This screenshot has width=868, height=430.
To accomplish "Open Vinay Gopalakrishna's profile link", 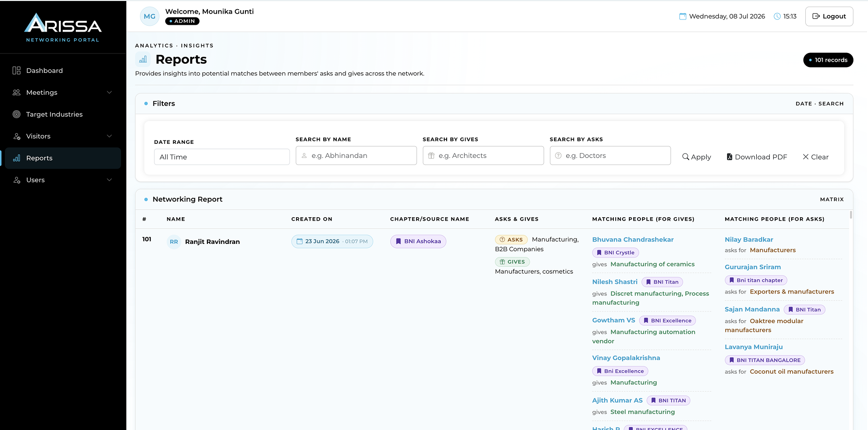I will (626, 358).
